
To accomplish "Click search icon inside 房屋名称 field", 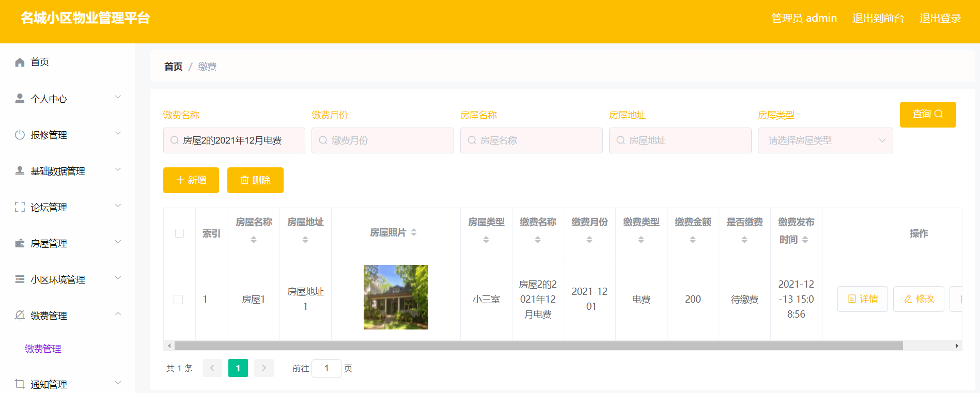I will [x=472, y=140].
